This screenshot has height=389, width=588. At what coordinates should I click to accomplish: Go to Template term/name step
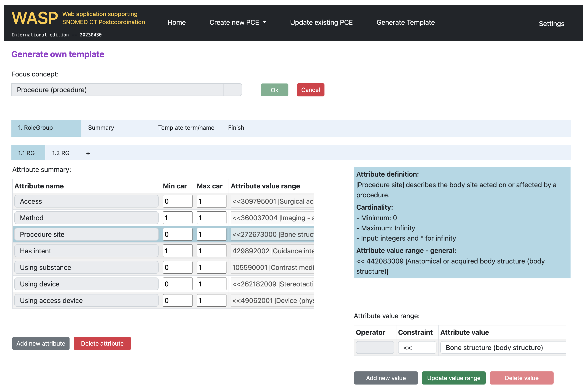click(x=186, y=128)
